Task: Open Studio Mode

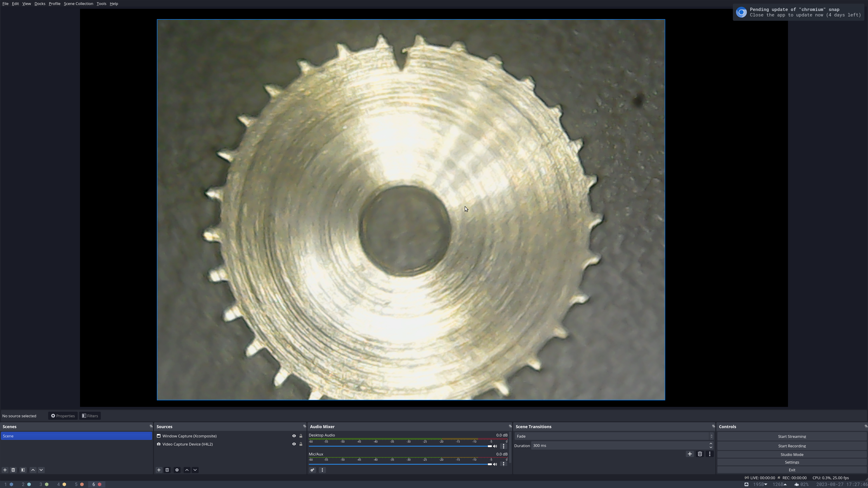Action: coord(792,454)
